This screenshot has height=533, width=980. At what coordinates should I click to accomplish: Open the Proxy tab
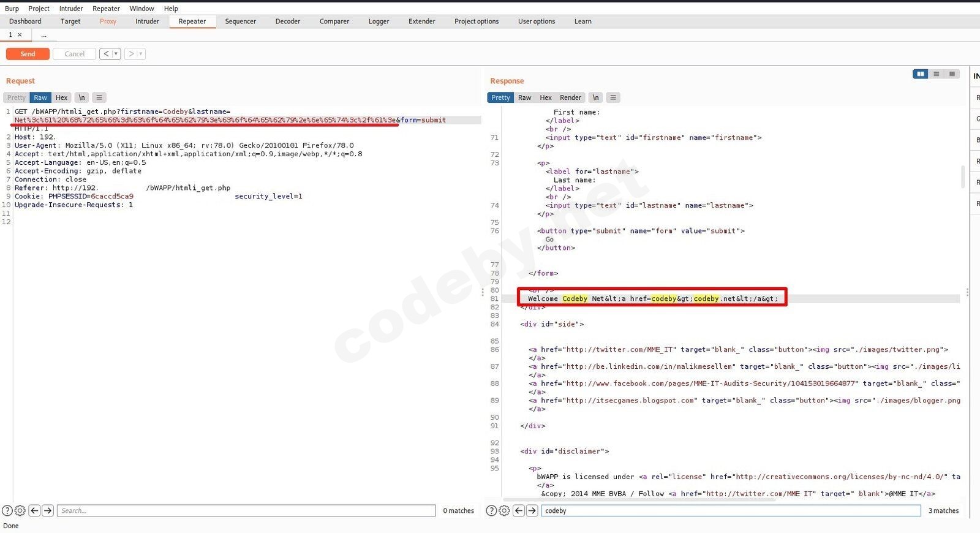[108, 21]
